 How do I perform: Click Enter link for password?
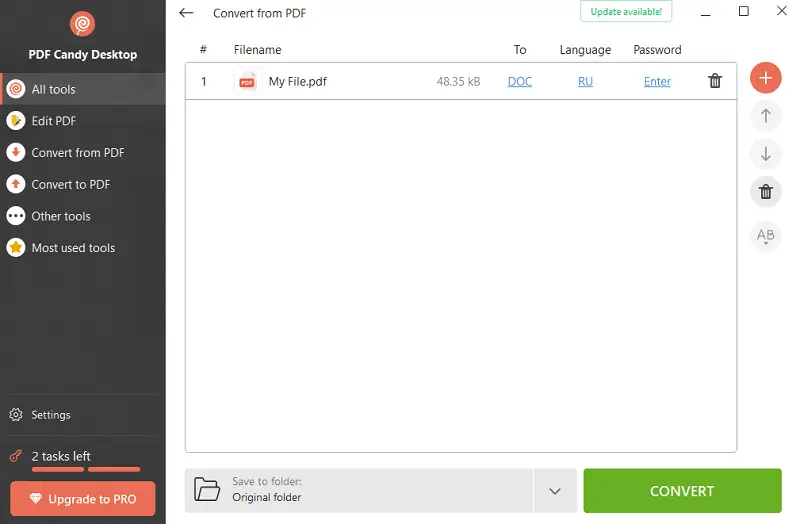(657, 82)
